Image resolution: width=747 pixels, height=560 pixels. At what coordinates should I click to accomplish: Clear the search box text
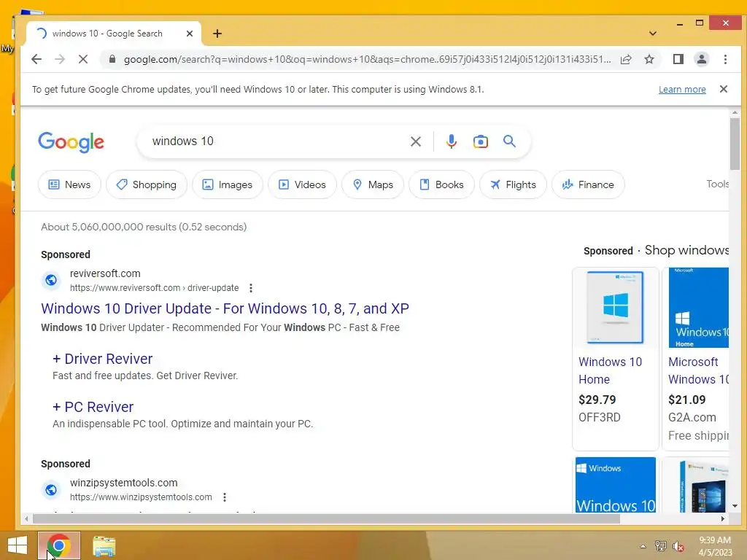point(415,141)
